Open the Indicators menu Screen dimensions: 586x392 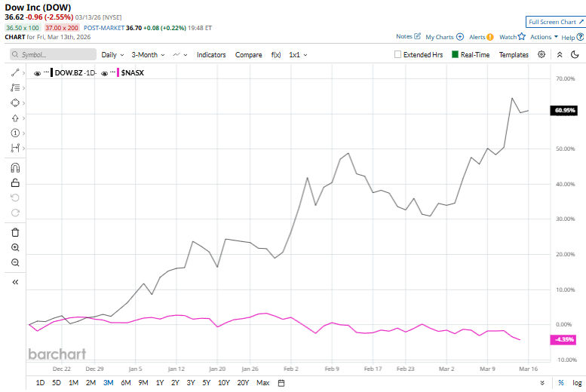[x=211, y=55]
